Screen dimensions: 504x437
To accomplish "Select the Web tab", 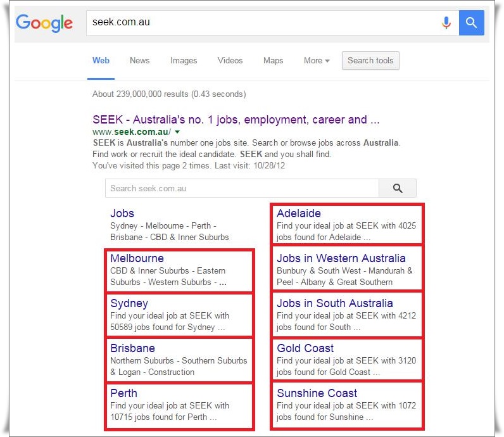I will pyautogui.click(x=101, y=60).
